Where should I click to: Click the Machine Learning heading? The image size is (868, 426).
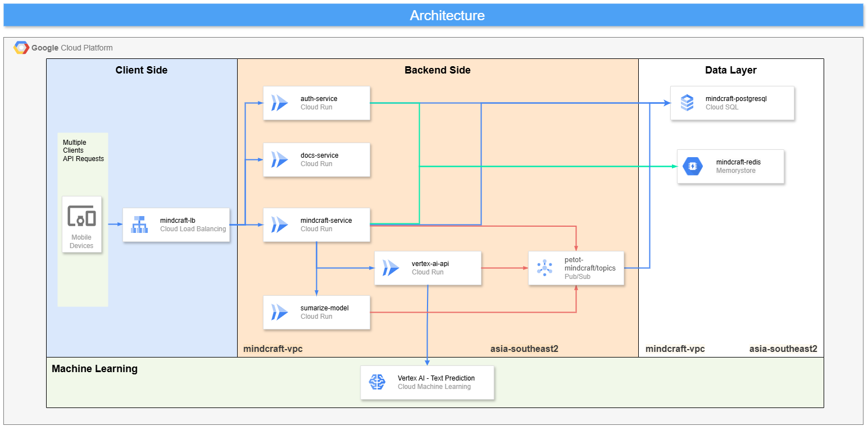pyautogui.click(x=94, y=369)
